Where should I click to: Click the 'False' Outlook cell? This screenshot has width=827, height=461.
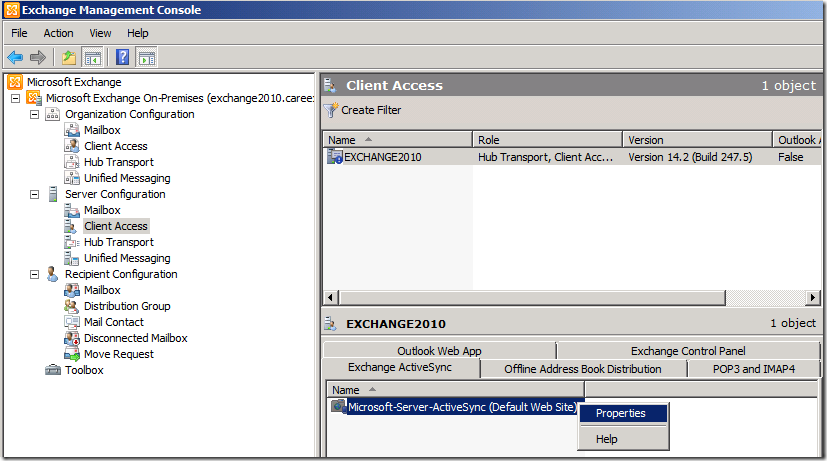[791, 157]
